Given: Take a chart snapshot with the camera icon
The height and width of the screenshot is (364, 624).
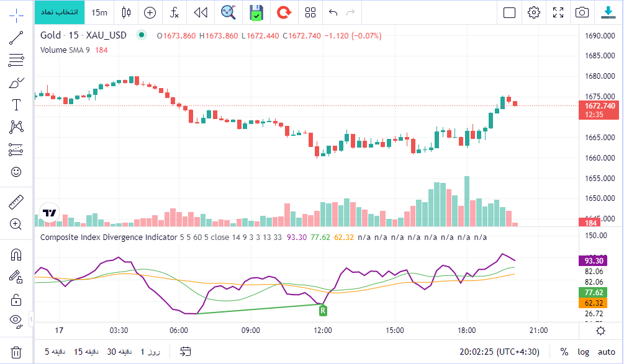Looking at the screenshot, I should tap(582, 12).
